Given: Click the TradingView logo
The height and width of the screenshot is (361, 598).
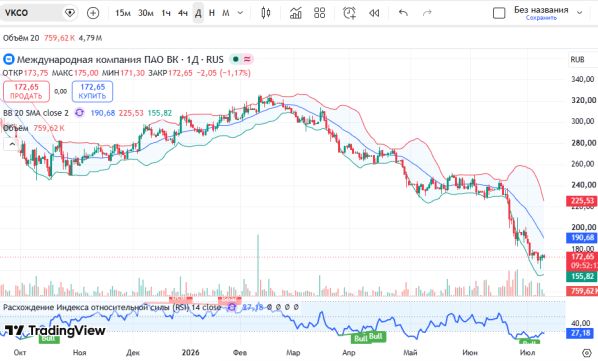Looking at the screenshot, I should click(55, 331).
